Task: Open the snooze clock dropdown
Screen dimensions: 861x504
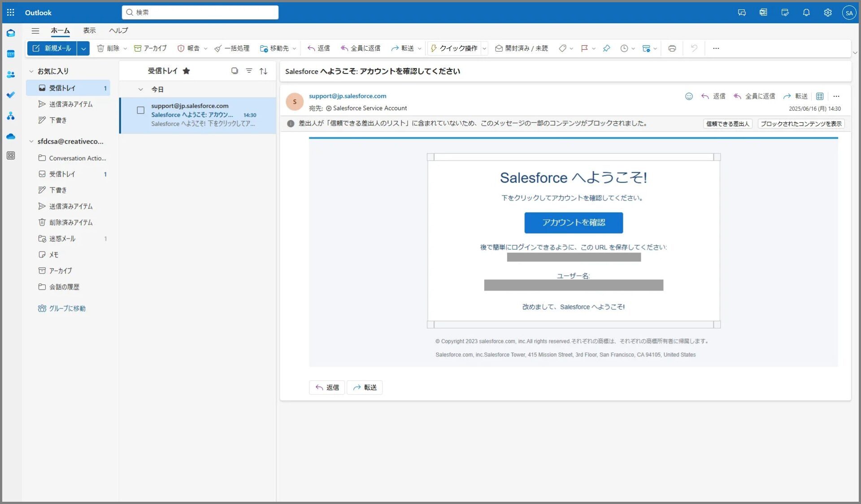Action: 633,48
